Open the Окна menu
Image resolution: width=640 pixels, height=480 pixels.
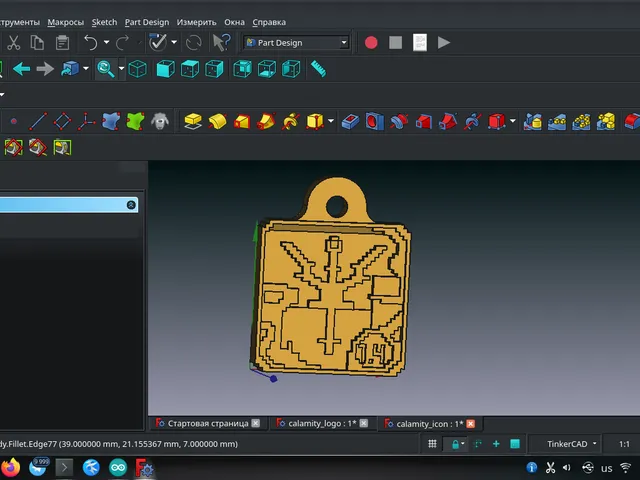click(234, 22)
